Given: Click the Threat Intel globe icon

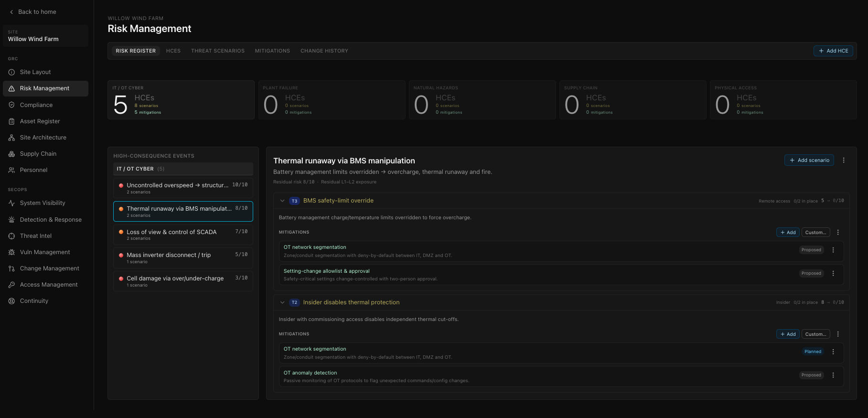Looking at the screenshot, I should coord(11,236).
